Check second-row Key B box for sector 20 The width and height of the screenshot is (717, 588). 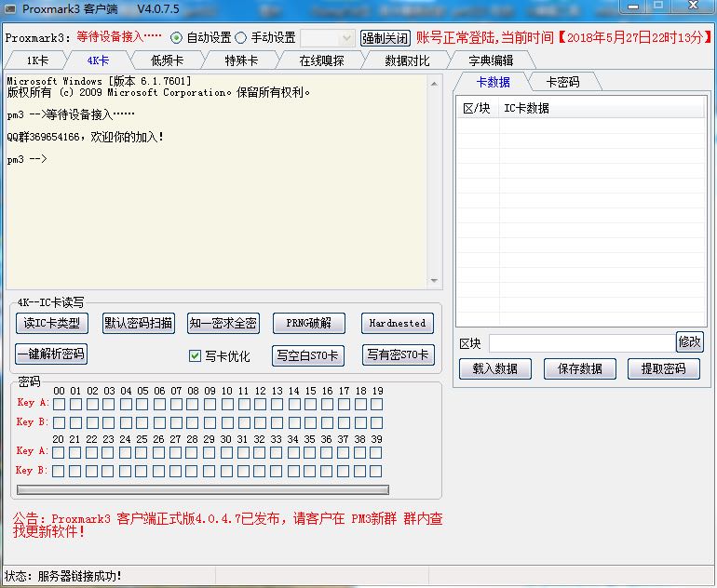[x=58, y=471]
